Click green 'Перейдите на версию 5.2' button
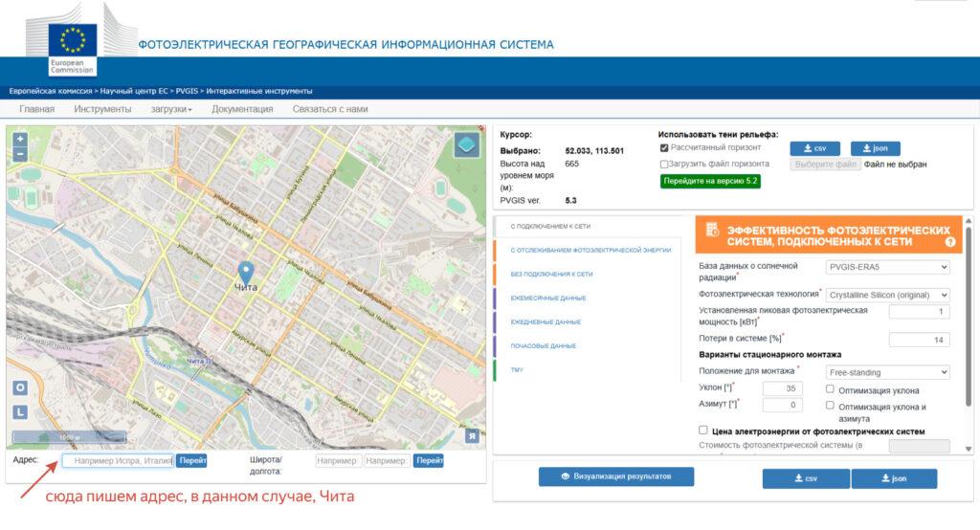The image size is (980, 530). pos(710,181)
